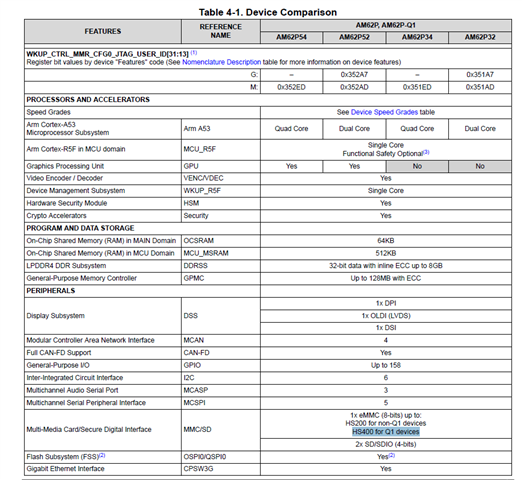Click the Up to 158 GPIO value

pos(386,365)
